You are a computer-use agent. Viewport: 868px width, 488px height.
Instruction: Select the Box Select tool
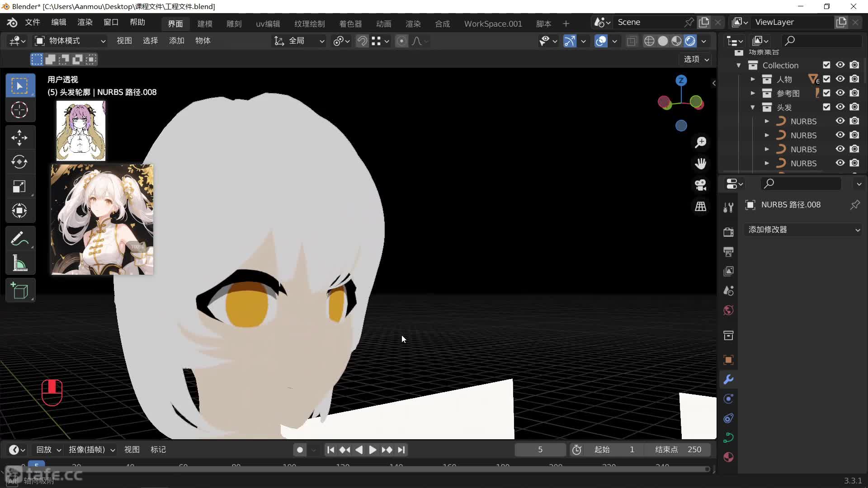click(20, 85)
